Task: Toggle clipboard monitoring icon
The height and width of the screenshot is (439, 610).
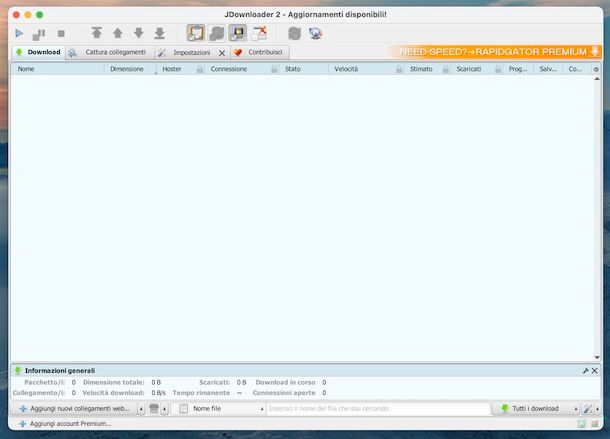Action: click(x=196, y=33)
